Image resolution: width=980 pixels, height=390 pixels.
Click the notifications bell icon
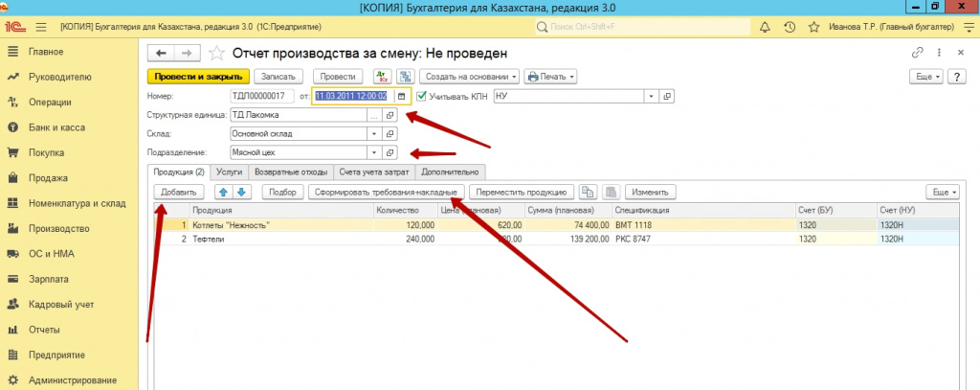tap(765, 27)
